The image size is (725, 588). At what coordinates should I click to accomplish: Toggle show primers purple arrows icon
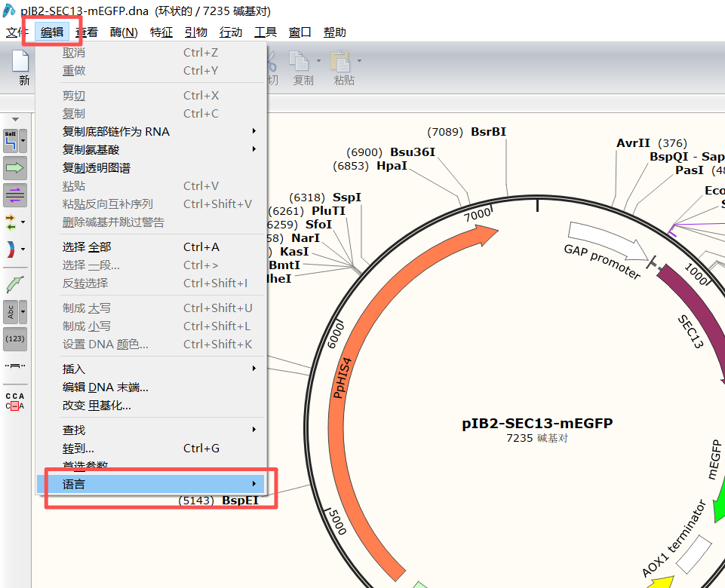click(x=15, y=195)
